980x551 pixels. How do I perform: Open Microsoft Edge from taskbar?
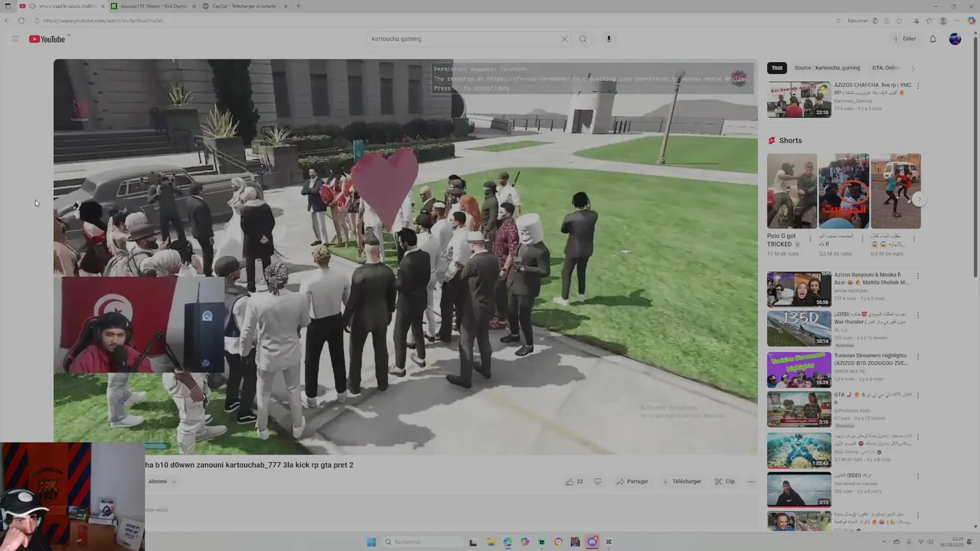[508, 542]
